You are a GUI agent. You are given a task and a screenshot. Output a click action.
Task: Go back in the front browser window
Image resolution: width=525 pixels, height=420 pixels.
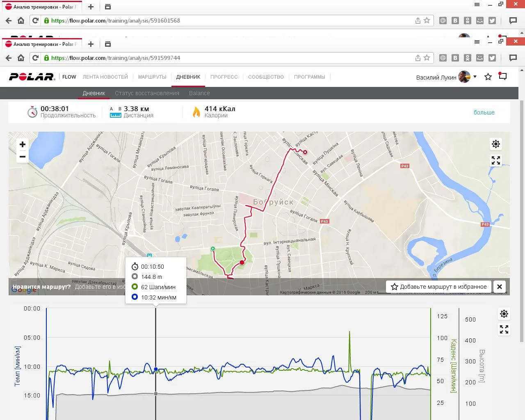9,58
